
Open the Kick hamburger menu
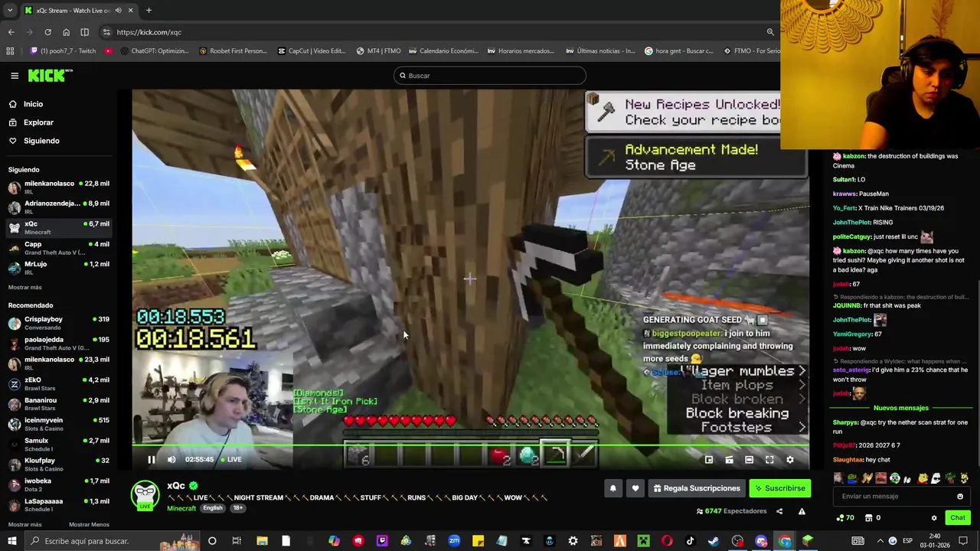(15, 75)
